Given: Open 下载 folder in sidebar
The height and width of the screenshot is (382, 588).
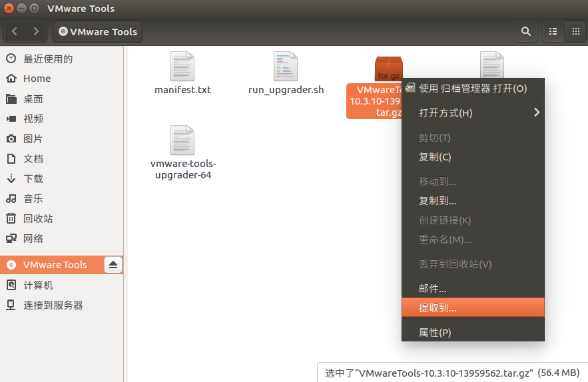Looking at the screenshot, I should pos(62,179).
